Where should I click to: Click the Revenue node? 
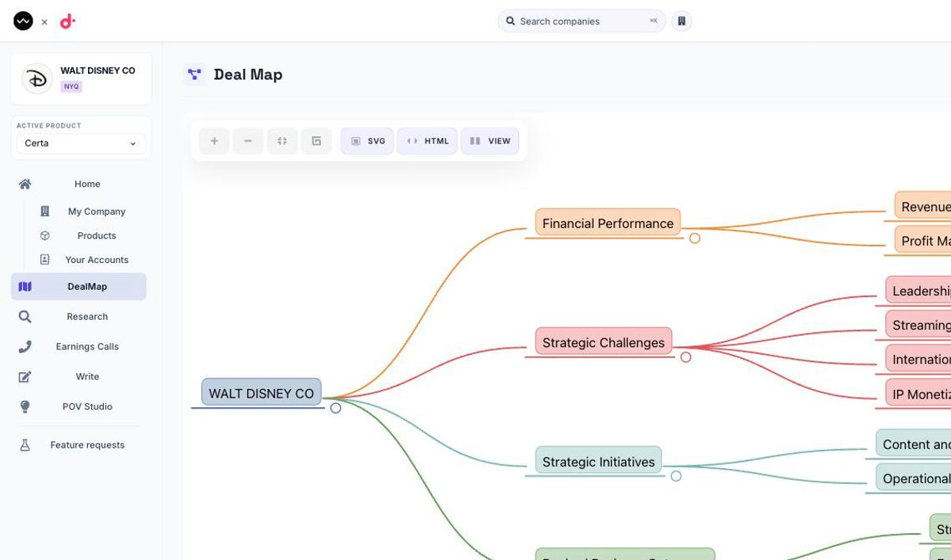[x=922, y=206]
